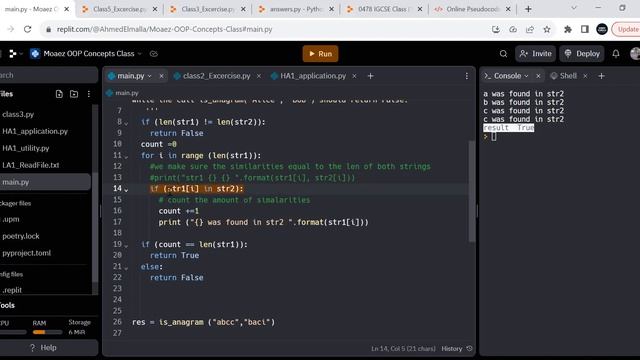Image resolution: width=640 pixels, height=360 pixels.
Task: Invite collaborators with the Invite button
Action: pyautogui.click(x=536, y=53)
